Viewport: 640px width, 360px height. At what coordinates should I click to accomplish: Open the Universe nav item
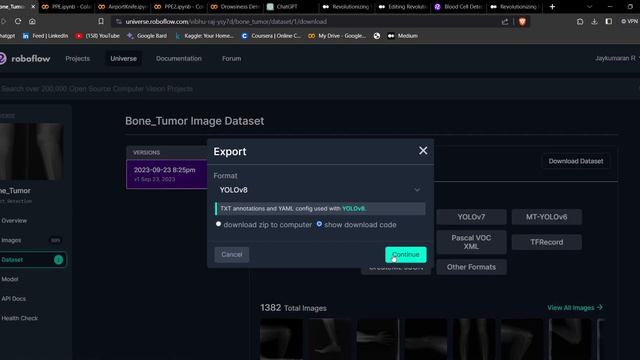click(x=123, y=58)
